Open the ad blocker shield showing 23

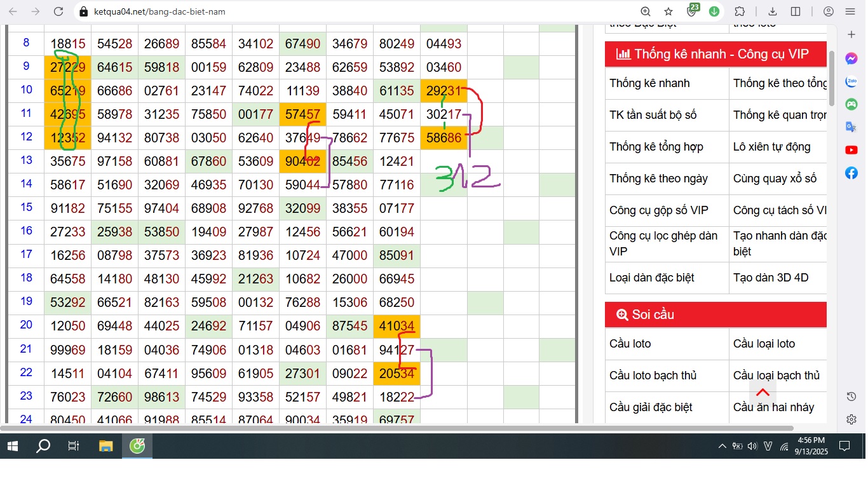(x=693, y=11)
